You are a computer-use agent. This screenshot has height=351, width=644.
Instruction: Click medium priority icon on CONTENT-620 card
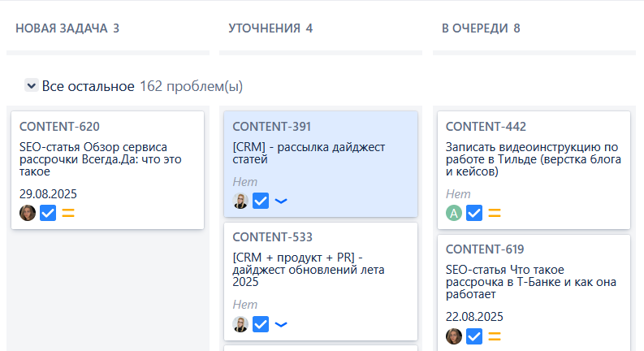68,213
